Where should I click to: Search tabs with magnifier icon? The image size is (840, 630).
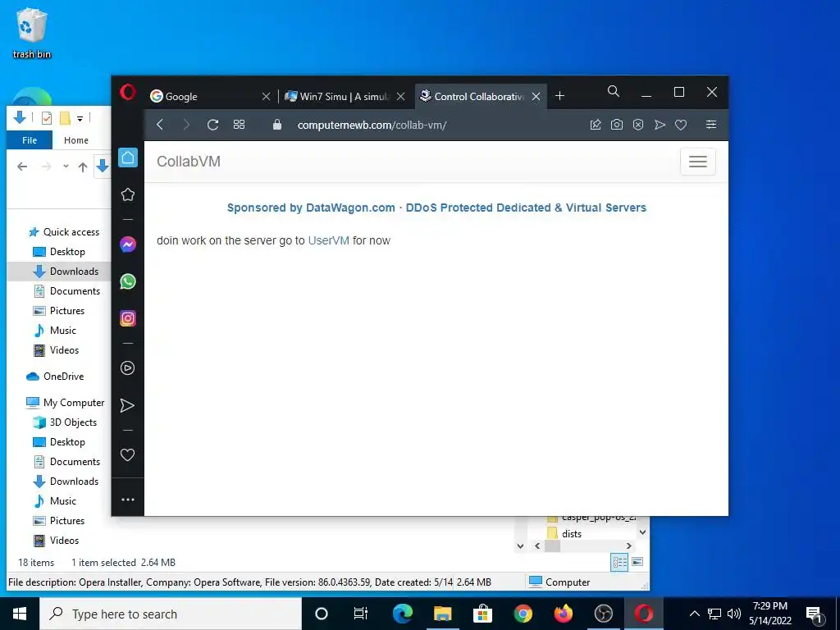(614, 92)
